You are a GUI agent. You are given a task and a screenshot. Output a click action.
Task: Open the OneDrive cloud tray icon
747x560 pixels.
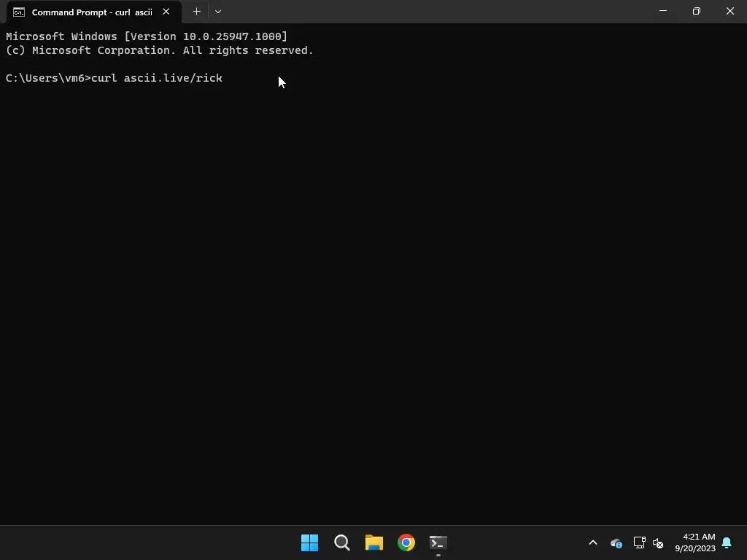click(616, 542)
